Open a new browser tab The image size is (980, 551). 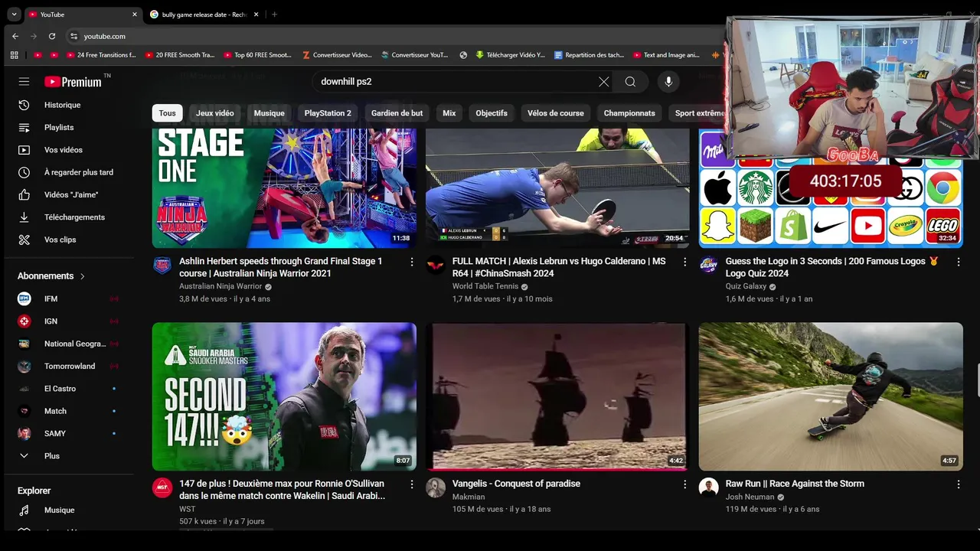[x=274, y=15]
